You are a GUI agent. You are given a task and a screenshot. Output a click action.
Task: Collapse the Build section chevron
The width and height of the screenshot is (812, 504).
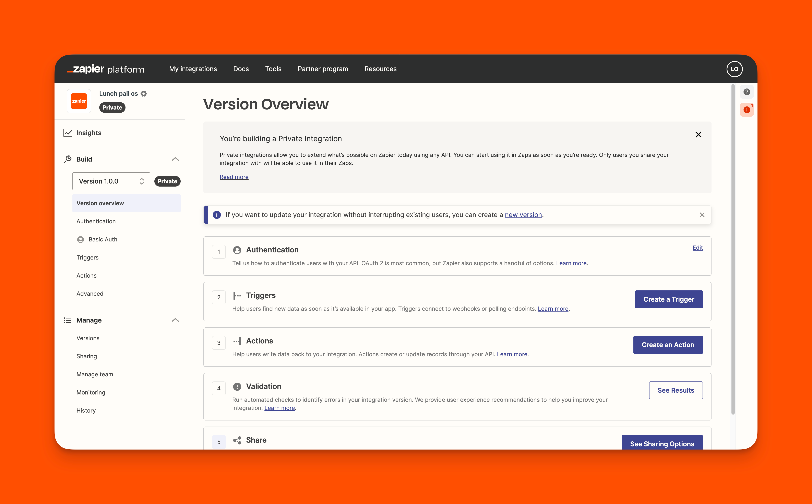point(175,159)
